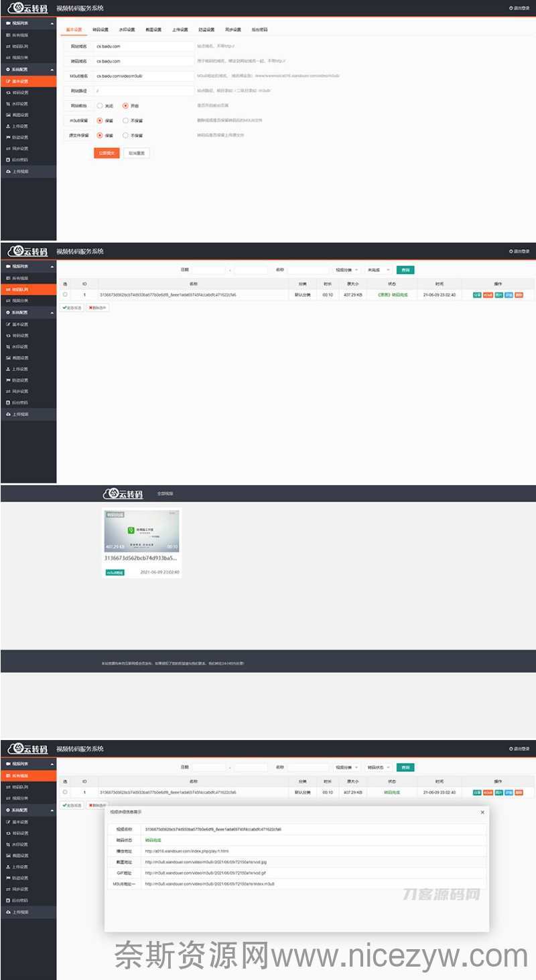This screenshot has width=536, height=980.
Task: Click the 云转码 logo on the front-end page
Action: (x=123, y=493)
